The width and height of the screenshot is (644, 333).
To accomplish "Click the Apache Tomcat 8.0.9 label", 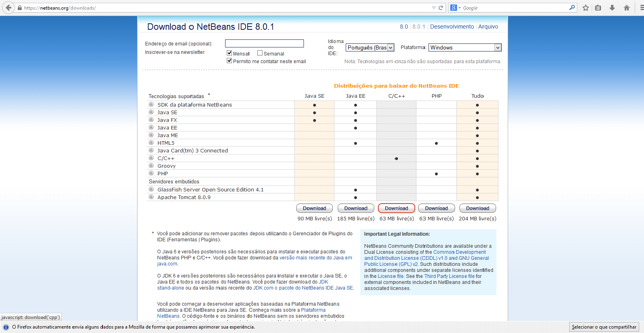I will (184, 197).
